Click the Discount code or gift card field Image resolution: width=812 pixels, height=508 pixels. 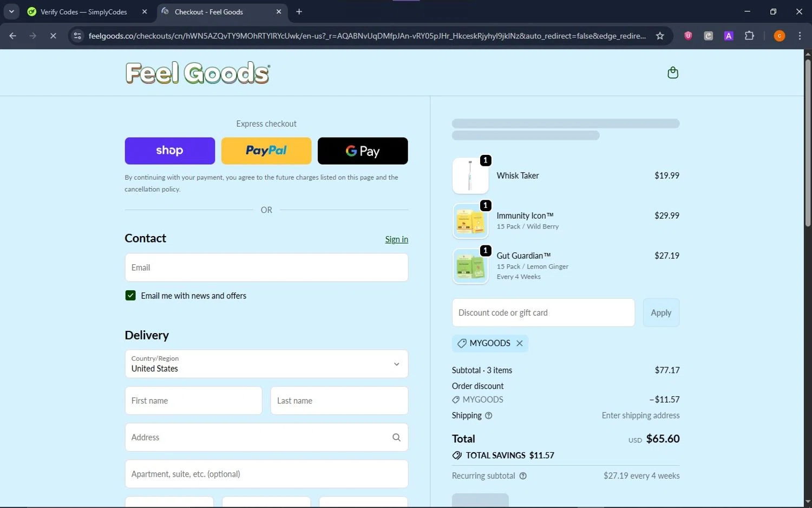[543, 312]
